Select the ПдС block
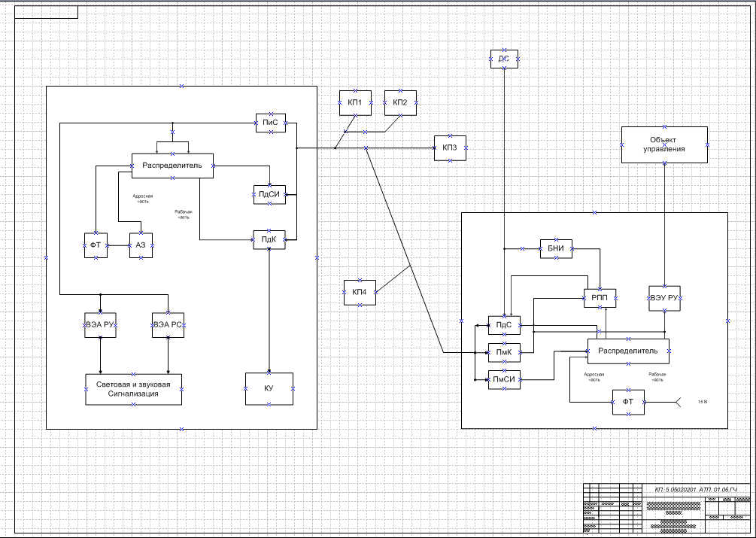 pos(504,325)
